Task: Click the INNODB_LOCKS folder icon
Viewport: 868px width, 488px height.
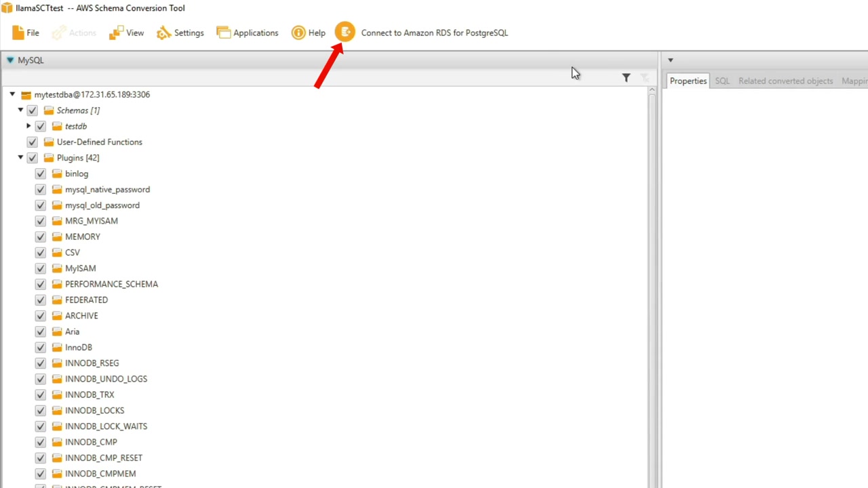Action: [57, 411]
